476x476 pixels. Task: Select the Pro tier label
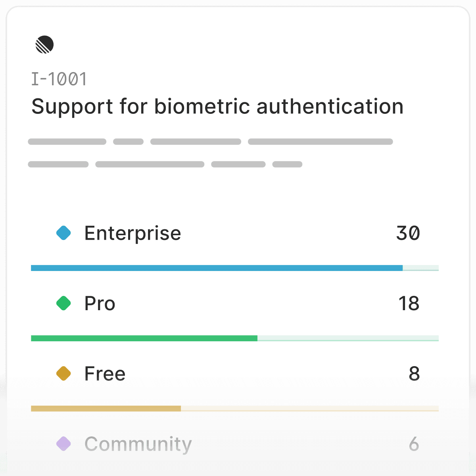click(x=100, y=303)
